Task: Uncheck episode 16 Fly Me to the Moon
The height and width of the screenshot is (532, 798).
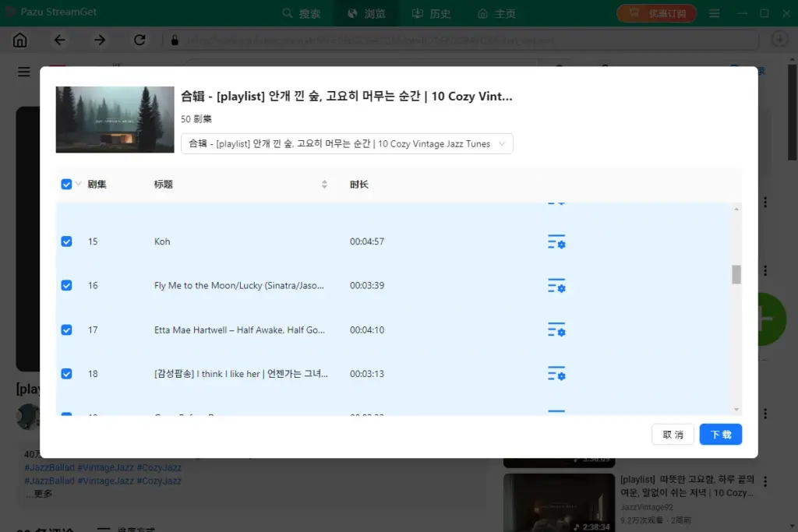Action: [66, 285]
